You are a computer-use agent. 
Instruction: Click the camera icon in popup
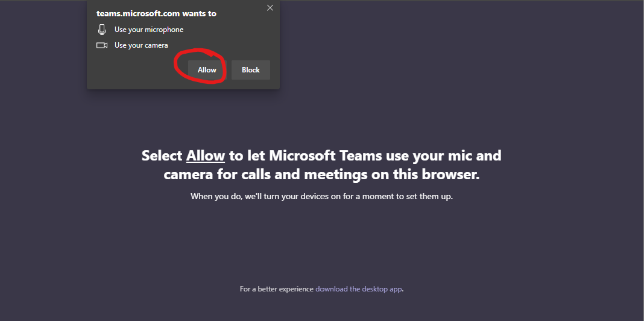click(x=102, y=45)
